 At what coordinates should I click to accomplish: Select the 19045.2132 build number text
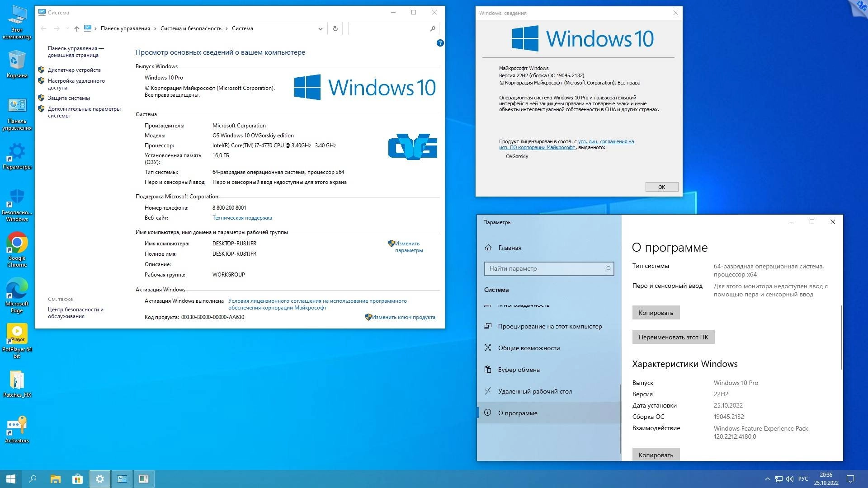click(x=728, y=417)
